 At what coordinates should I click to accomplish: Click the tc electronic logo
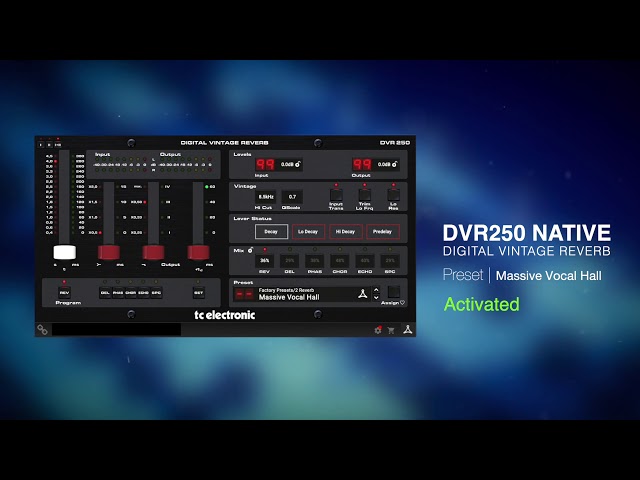[x=224, y=315]
